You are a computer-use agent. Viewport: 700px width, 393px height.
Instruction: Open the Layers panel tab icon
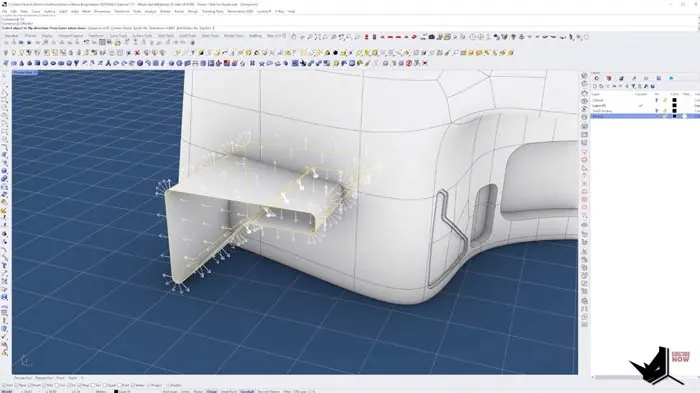[597, 78]
